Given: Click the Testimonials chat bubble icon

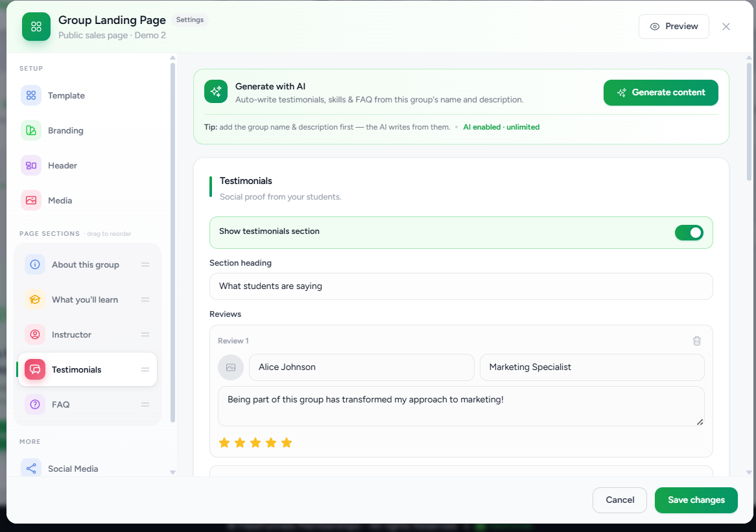Looking at the screenshot, I should coord(35,369).
